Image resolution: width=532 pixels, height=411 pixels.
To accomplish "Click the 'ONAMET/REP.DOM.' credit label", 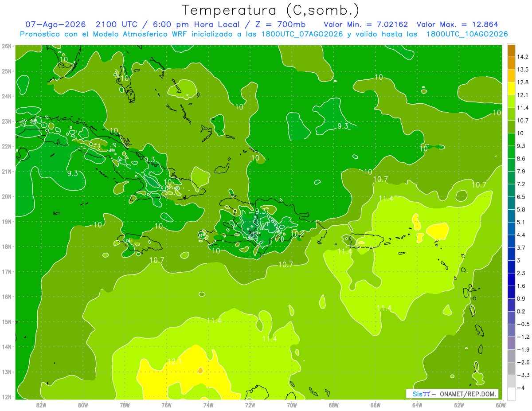I will click(x=469, y=394).
